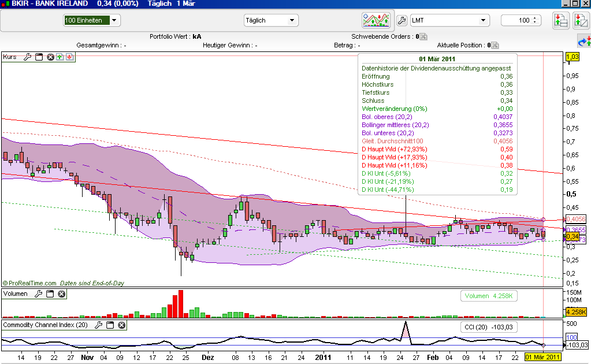Open Kurs panel wrench settings
This screenshot has height=364, width=591.
pos(28,57)
